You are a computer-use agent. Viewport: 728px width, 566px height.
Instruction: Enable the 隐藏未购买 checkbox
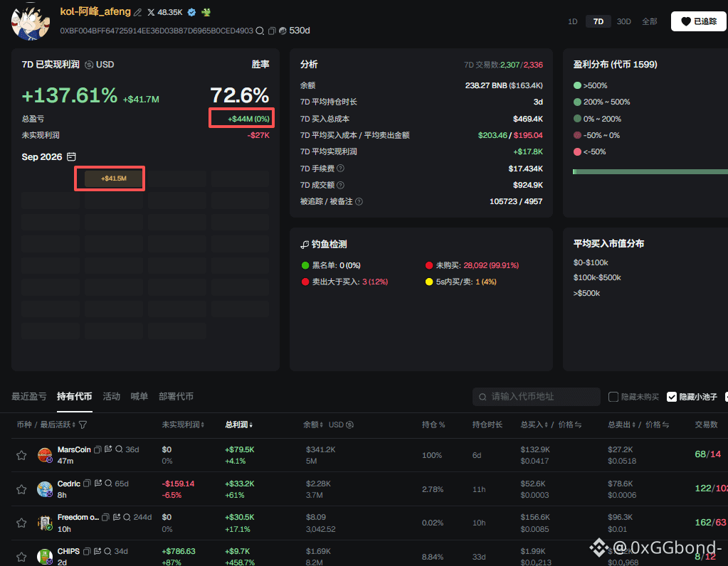tap(613, 397)
